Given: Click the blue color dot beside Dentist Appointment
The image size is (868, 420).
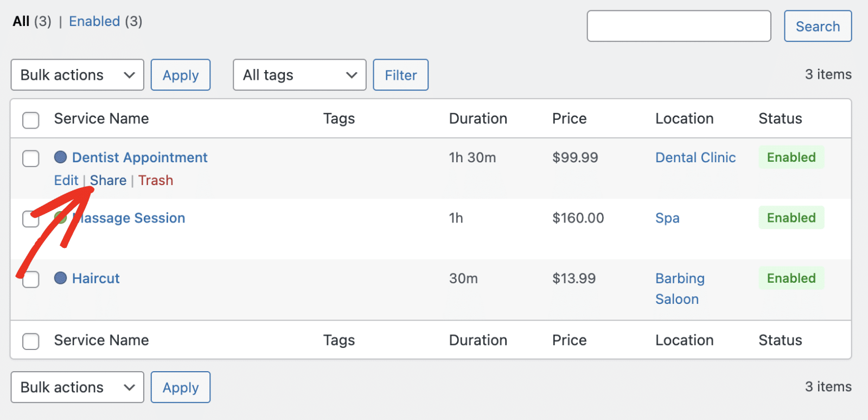Looking at the screenshot, I should point(60,157).
